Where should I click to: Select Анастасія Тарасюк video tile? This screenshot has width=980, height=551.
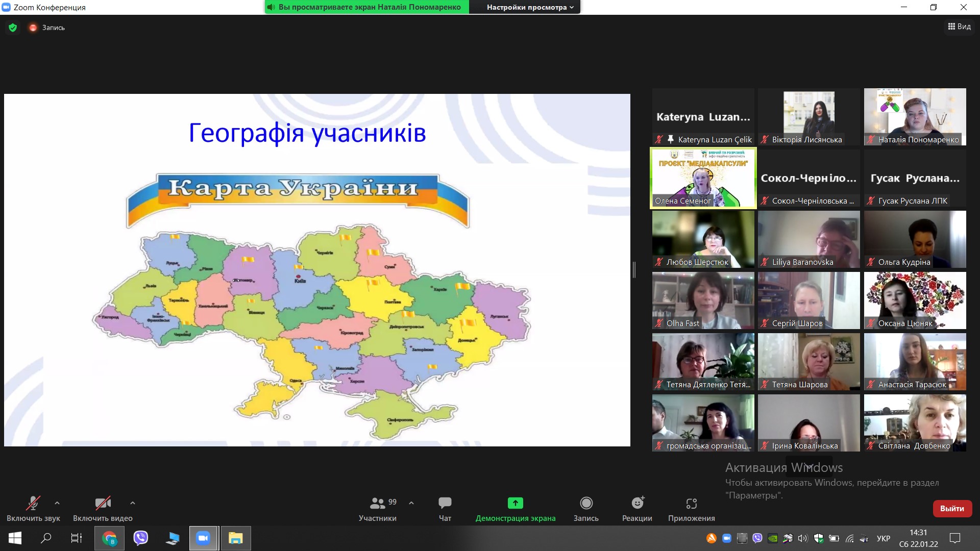(x=915, y=362)
